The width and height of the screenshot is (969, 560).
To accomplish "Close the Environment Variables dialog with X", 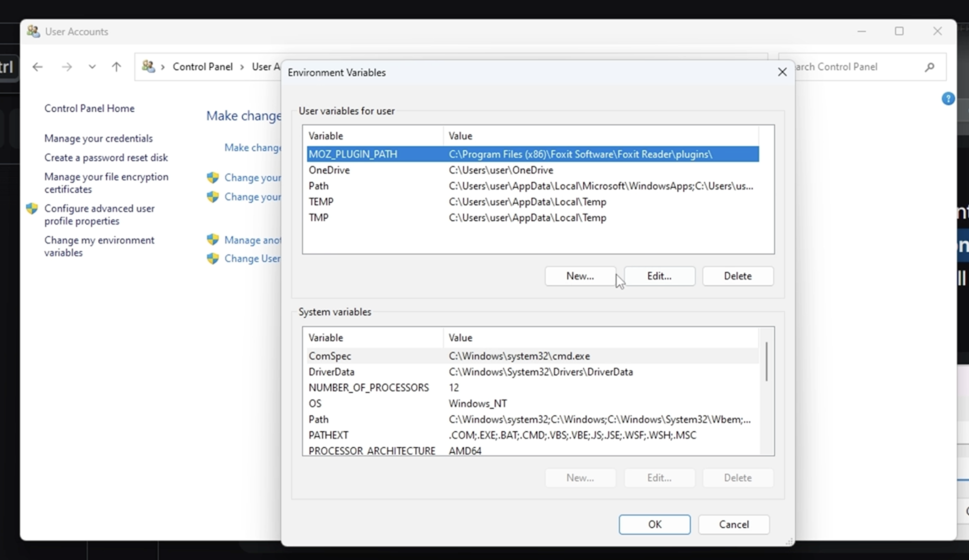I will 782,72.
